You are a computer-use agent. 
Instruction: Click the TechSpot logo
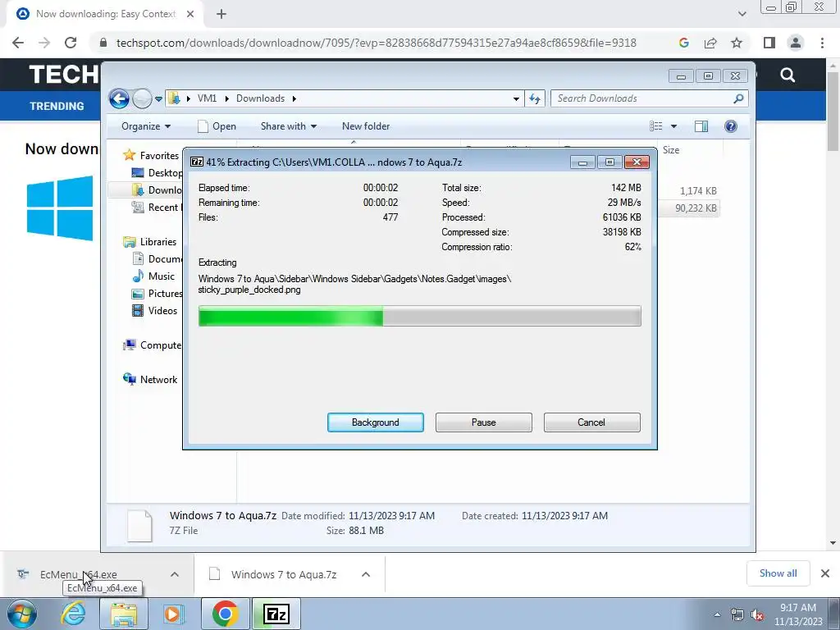pyautogui.click(x=64, y=75)
